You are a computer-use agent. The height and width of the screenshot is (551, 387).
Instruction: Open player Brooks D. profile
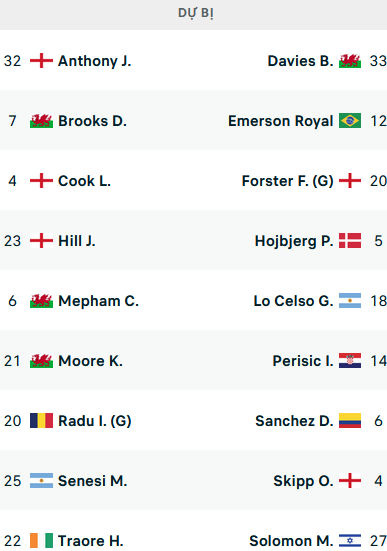[92, 121]
